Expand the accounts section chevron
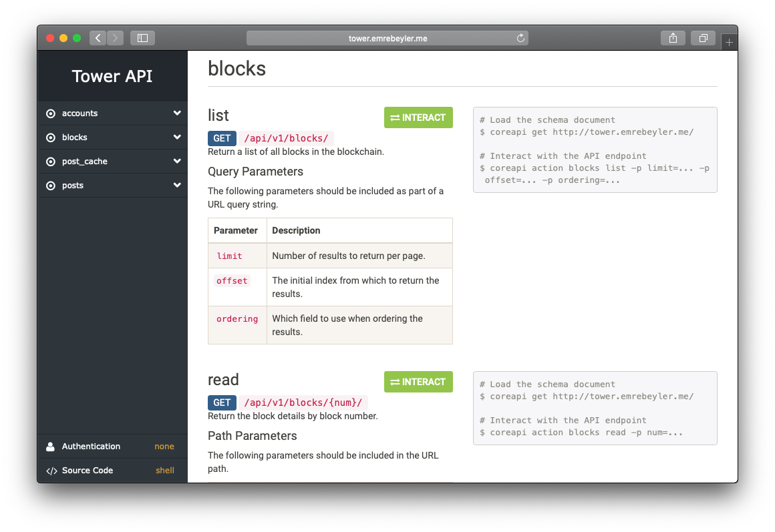Screen dimensions: 775x532 pyautogui.click(x=177, y=113)
